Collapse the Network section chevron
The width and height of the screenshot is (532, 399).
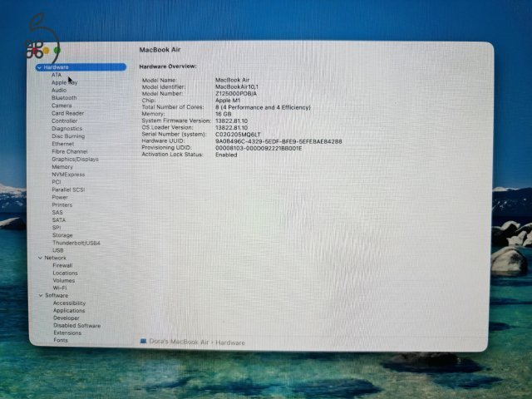pyautogui.click(x=40, y=258)
